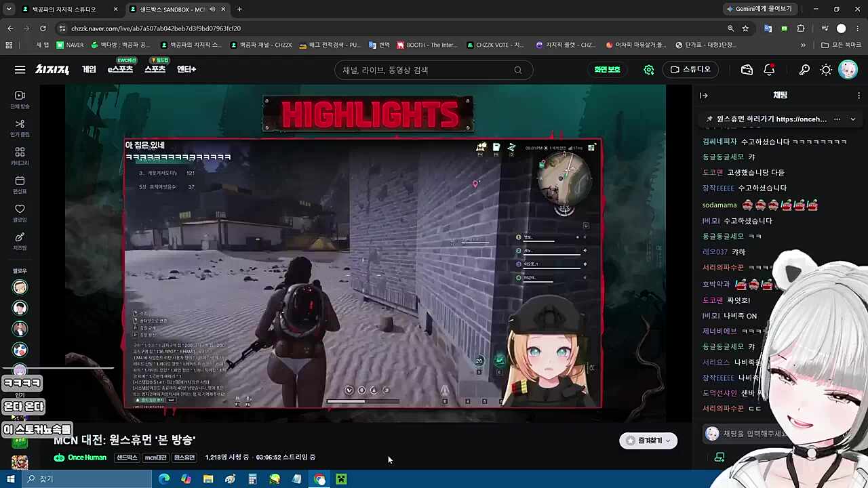868x488 pixels.
Task: Open the ticket icon in header
Action: pyautogui.click(x=747, y=70)
